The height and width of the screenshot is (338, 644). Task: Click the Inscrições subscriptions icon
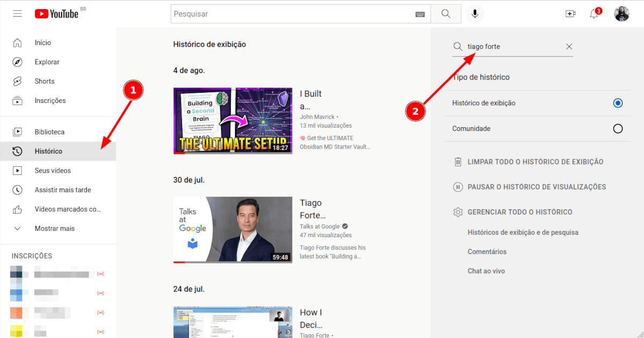17,100
